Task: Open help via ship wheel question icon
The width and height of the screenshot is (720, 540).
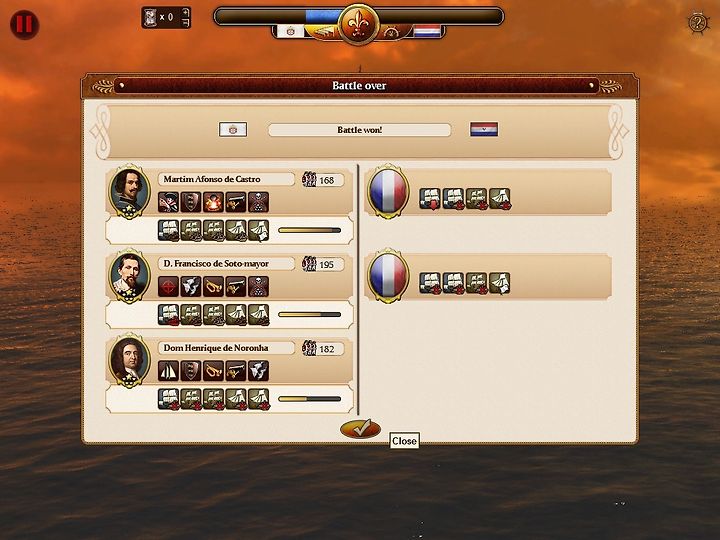Action: [x=698, y=22]
